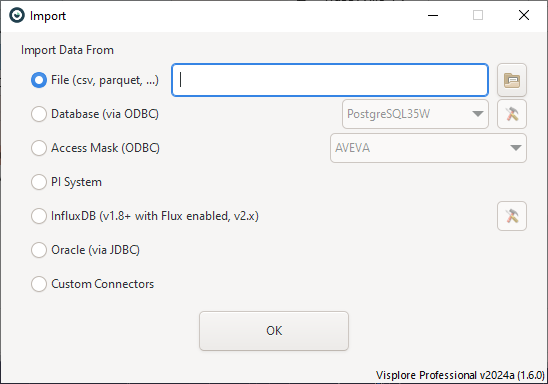The height and width of the screenshot is (384, 548).
Task: Close the Import dialog window
Action: coord(524,15)
